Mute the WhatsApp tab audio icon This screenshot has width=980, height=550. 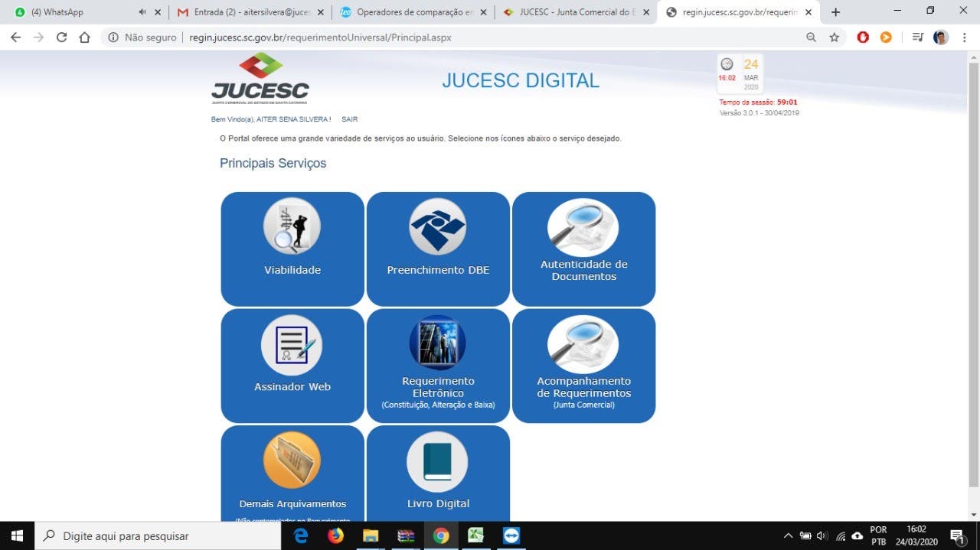click(x=142, y=12)
